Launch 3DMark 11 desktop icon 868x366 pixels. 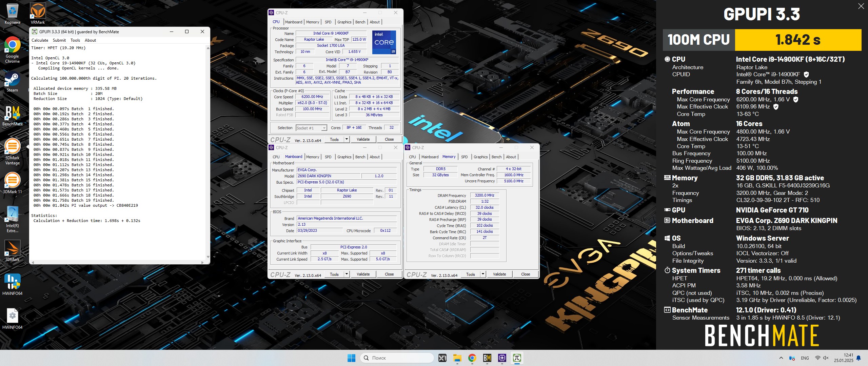(x=12, y=183)
